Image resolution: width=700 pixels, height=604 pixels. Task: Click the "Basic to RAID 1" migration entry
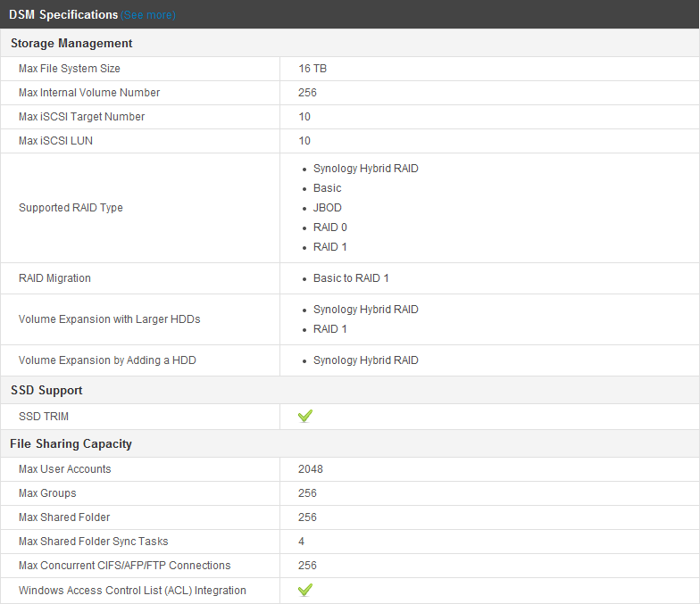click(351, 278)
